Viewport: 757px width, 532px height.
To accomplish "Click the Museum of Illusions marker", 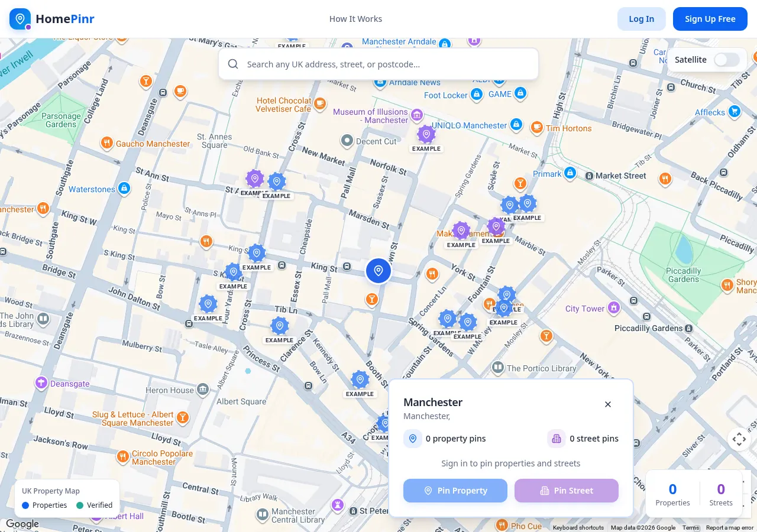I will 417,115.
